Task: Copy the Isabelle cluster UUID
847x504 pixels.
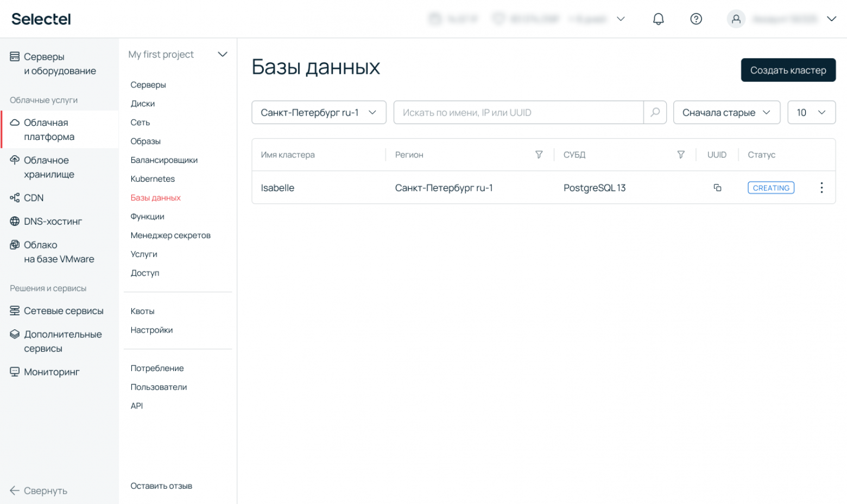Action: point(717,188)
